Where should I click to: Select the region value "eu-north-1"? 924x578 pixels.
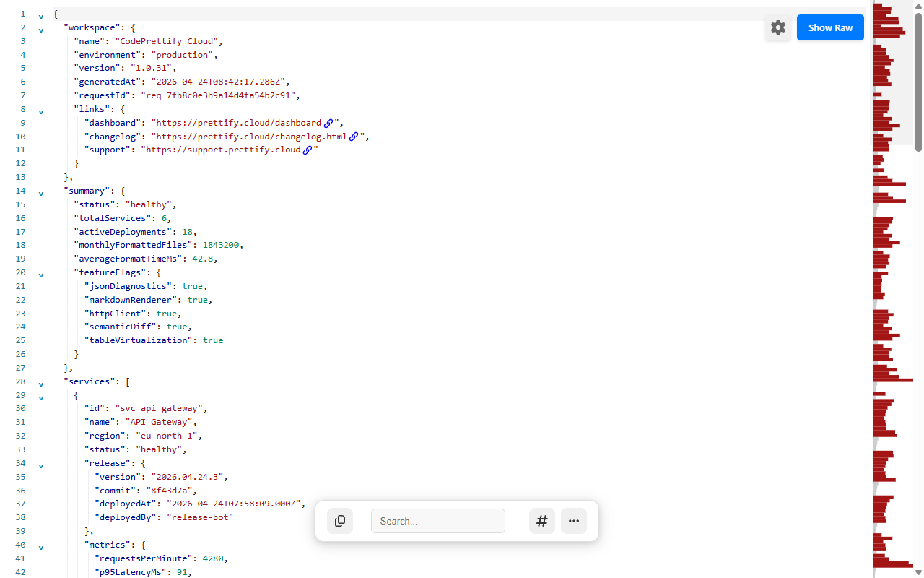167,436
